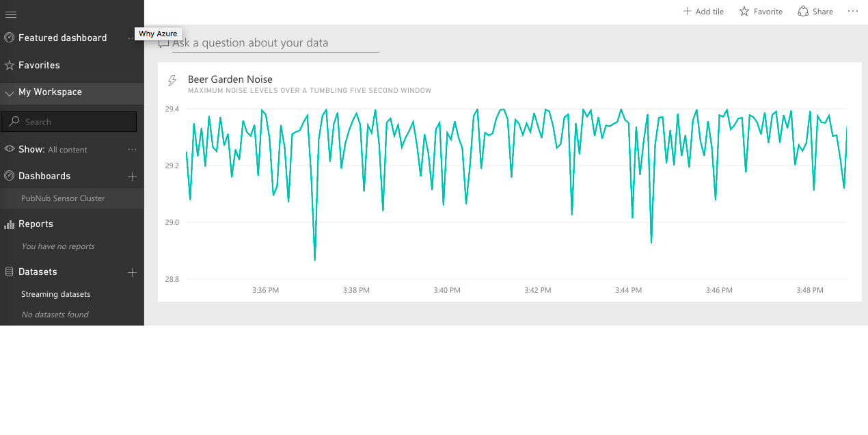Open the hamburger navigation menu
868x435 pixels.
tap(10, 14)
